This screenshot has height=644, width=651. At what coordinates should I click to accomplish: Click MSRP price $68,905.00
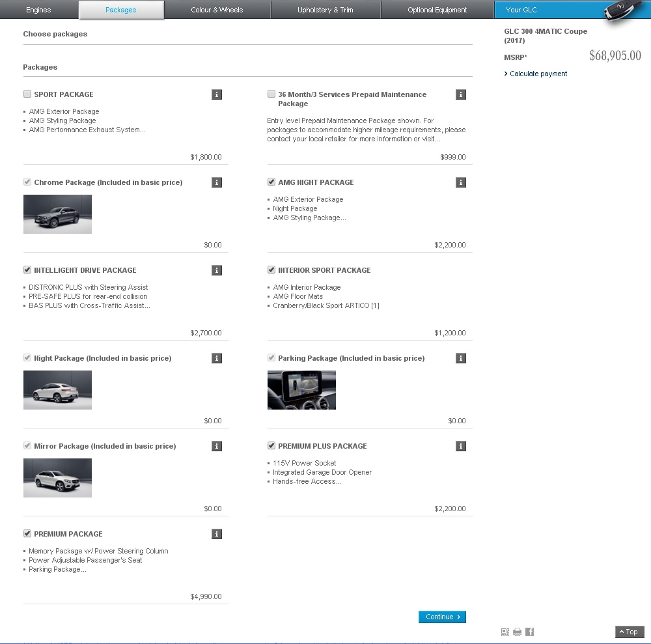point(615,55)
